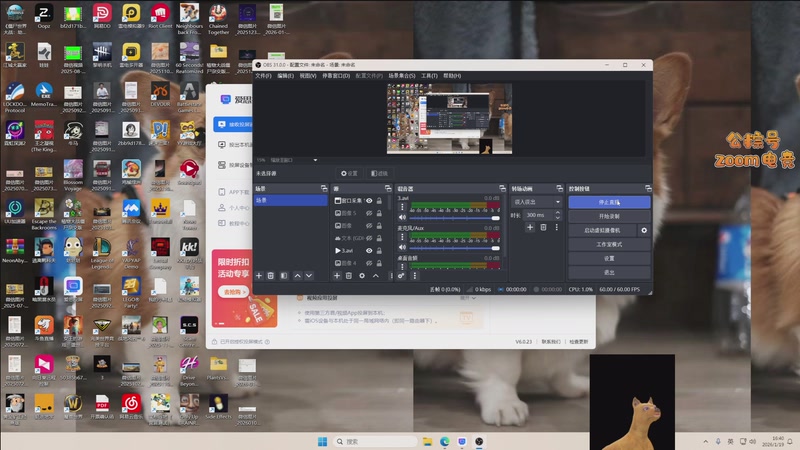
Task: Open 3.avi audio track options dots
Action: 402,207
